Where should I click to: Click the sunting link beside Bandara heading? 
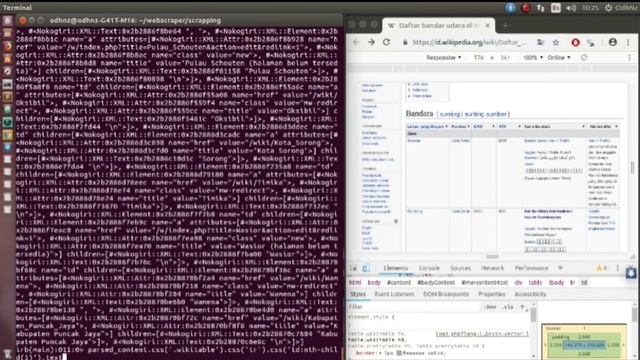point(450,114)
